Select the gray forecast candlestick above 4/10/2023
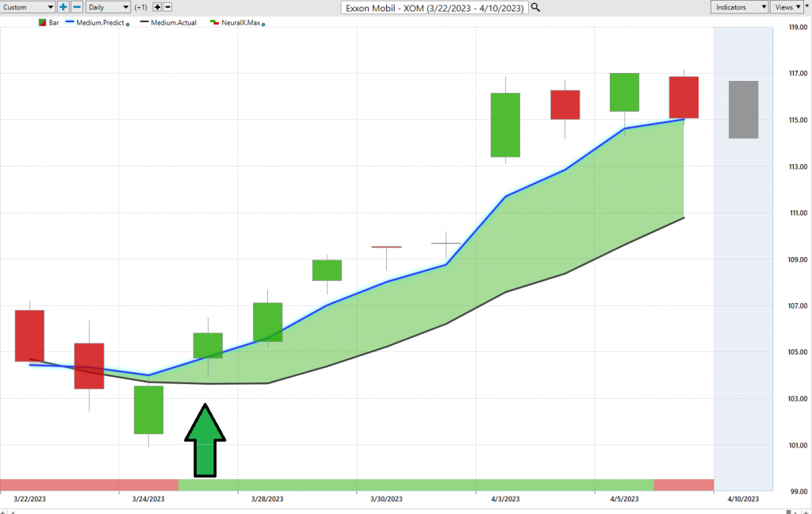 (744, 109)
